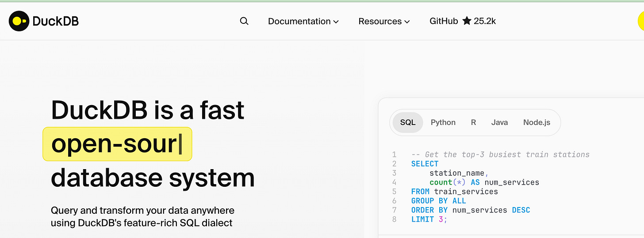Click the SELECT keyword in the code
This screenshot has height=238, width=644.
click(425, 164)
